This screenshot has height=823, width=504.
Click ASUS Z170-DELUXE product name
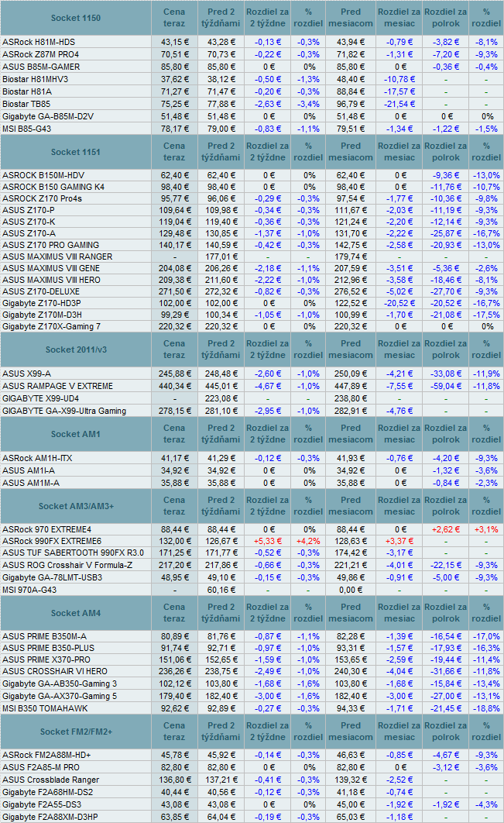coord(41,292)
